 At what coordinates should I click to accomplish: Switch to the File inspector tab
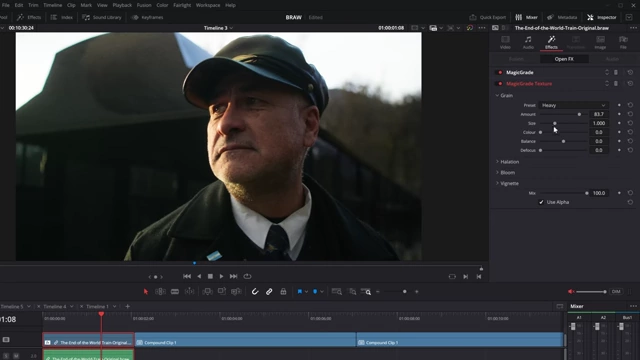[x=623, y=42]
